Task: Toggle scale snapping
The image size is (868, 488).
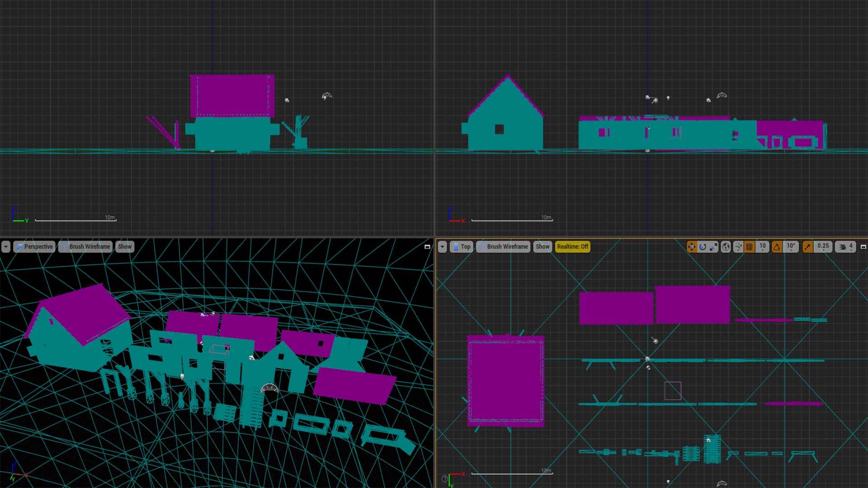Action: tap(807, 247)
